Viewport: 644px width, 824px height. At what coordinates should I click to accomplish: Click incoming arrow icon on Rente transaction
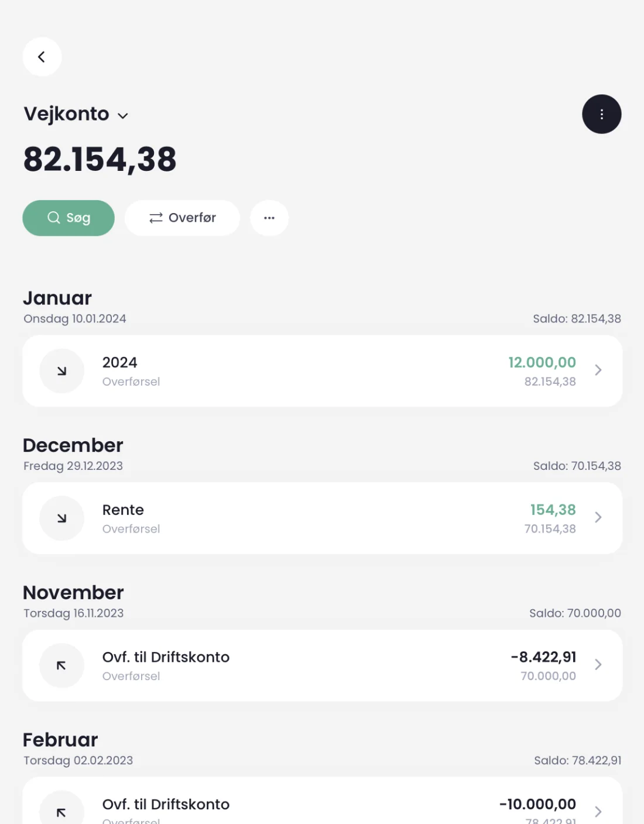pyautogui.click(x=62, y=518)
